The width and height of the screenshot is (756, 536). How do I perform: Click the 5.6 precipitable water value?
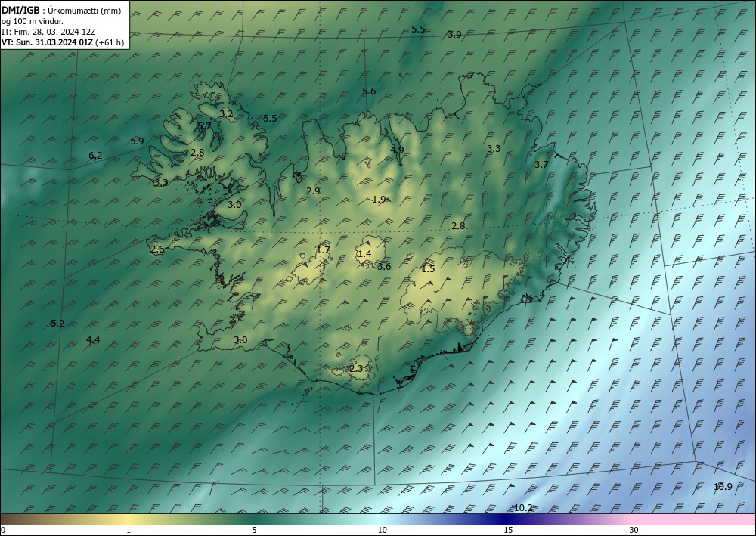[369, 91]
